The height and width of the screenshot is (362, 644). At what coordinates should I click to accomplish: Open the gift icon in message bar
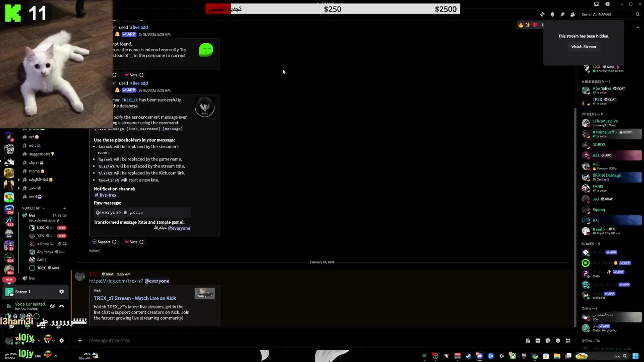[528, 340]
